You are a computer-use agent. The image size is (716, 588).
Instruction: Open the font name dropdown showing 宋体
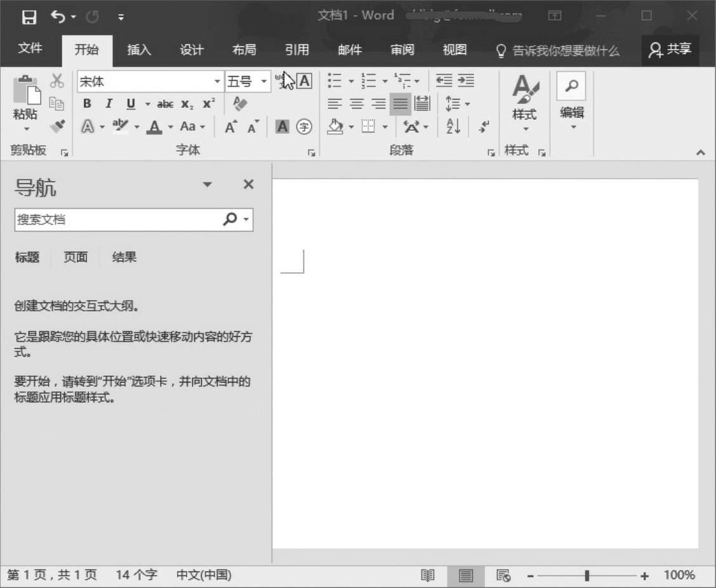click(217, 82)
